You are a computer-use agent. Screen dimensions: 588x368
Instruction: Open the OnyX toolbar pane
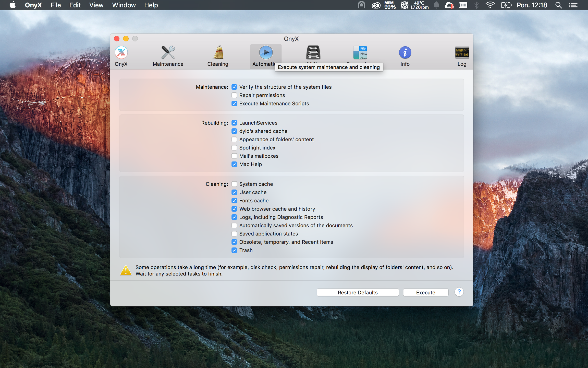pos(121,56)
